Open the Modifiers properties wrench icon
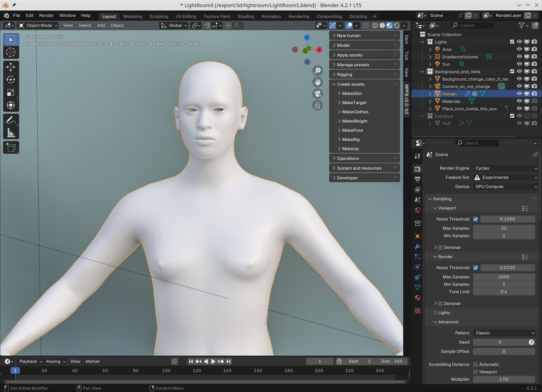Viewport: 542px width, 392px height. tap(418, 246)
